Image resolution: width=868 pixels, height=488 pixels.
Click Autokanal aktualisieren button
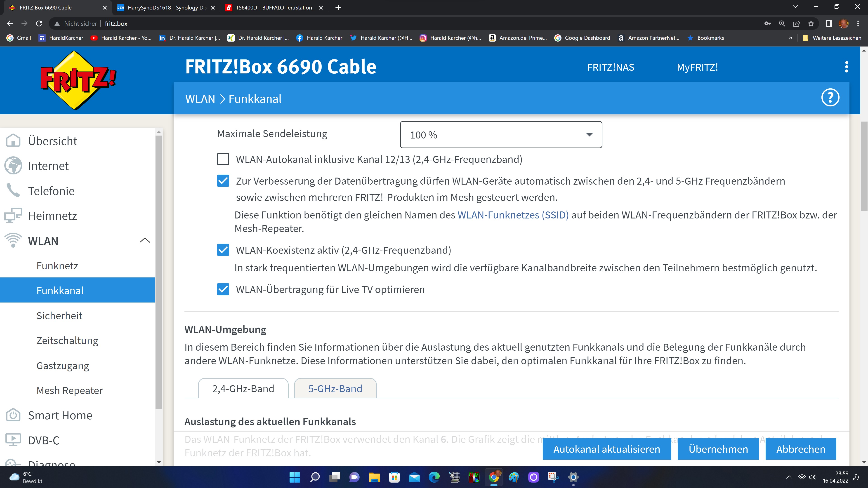tap(606, 449)
